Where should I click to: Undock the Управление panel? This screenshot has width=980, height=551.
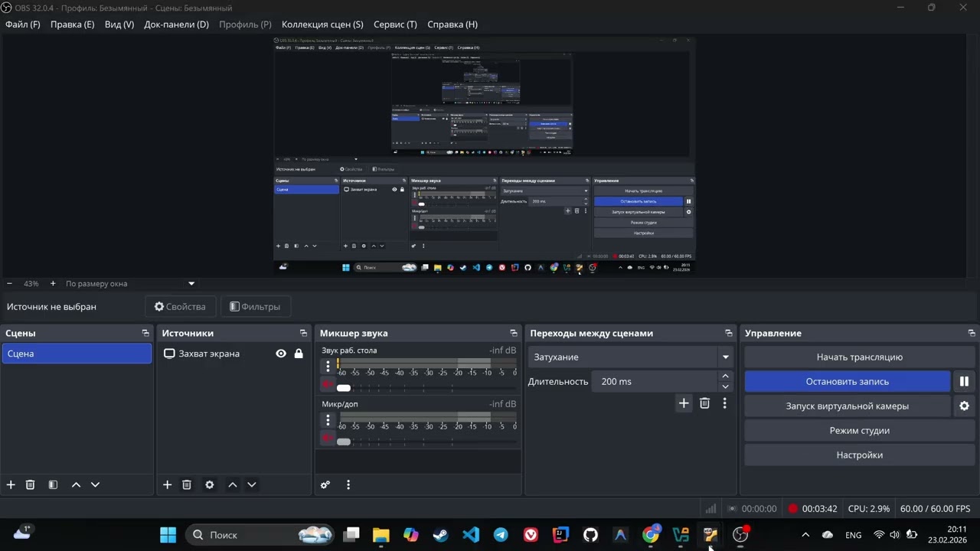click(x=972, y=333)
